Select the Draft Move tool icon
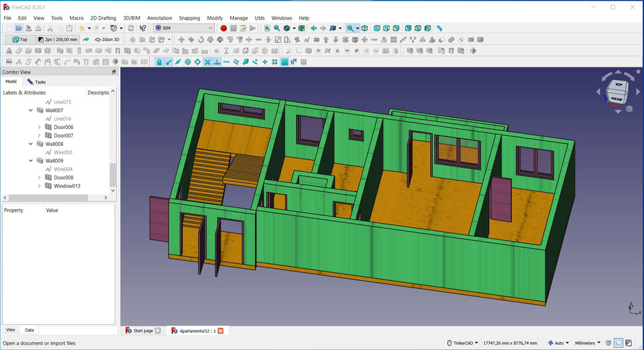This screenshot has height=350, width=644. pos(181,40)
